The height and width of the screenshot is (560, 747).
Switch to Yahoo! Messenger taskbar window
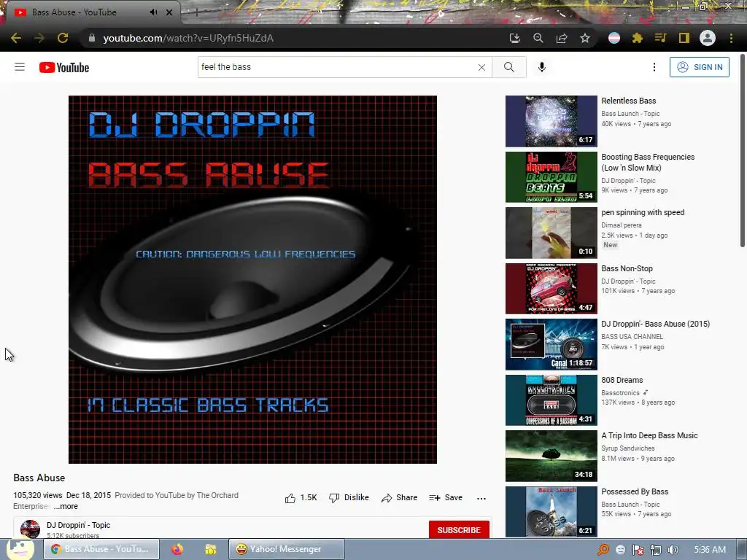pyautogui.click(x=286, y=549)
